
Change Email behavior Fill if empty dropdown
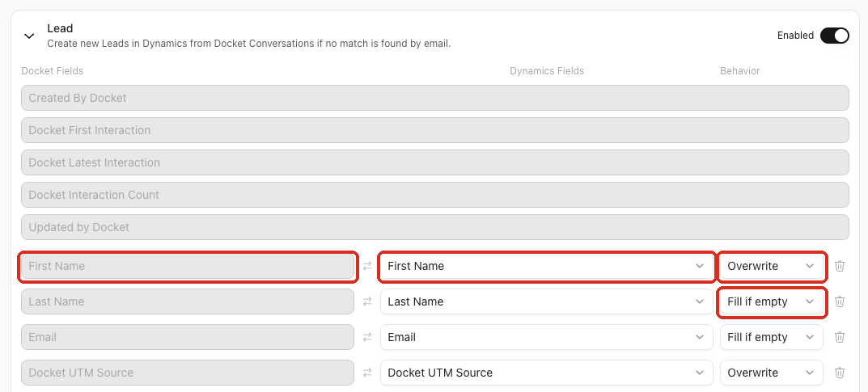(771, 337)
